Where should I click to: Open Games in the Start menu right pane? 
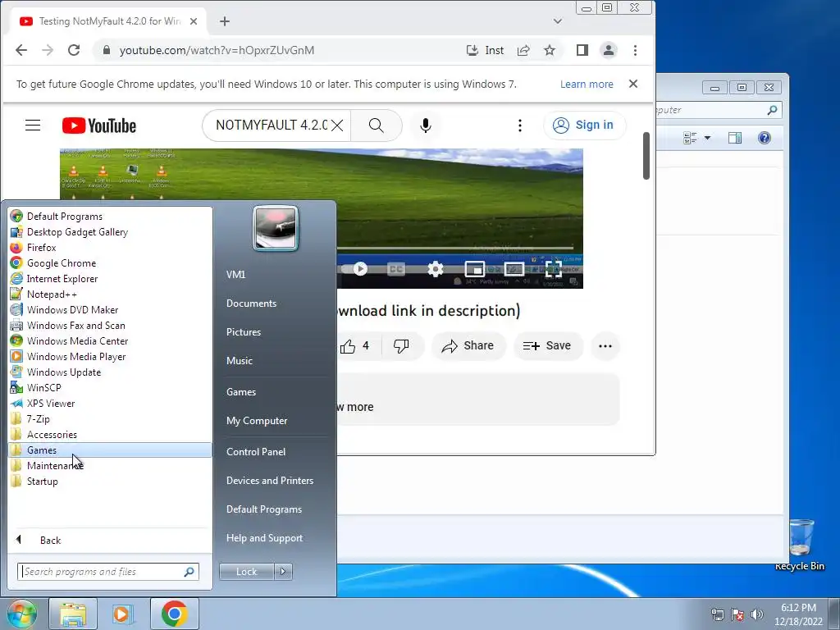pyautogui.click(x=241, y=392)
